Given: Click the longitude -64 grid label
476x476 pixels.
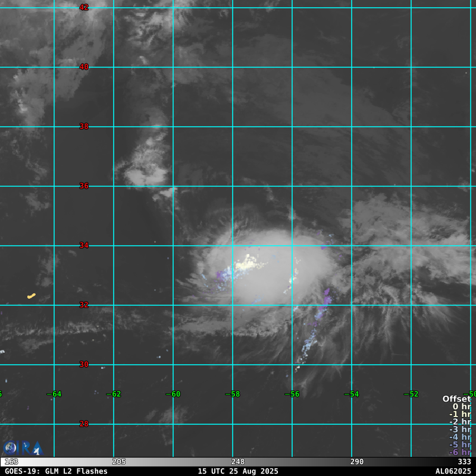Looking at the screenshot, I should [x=54, y=394].
